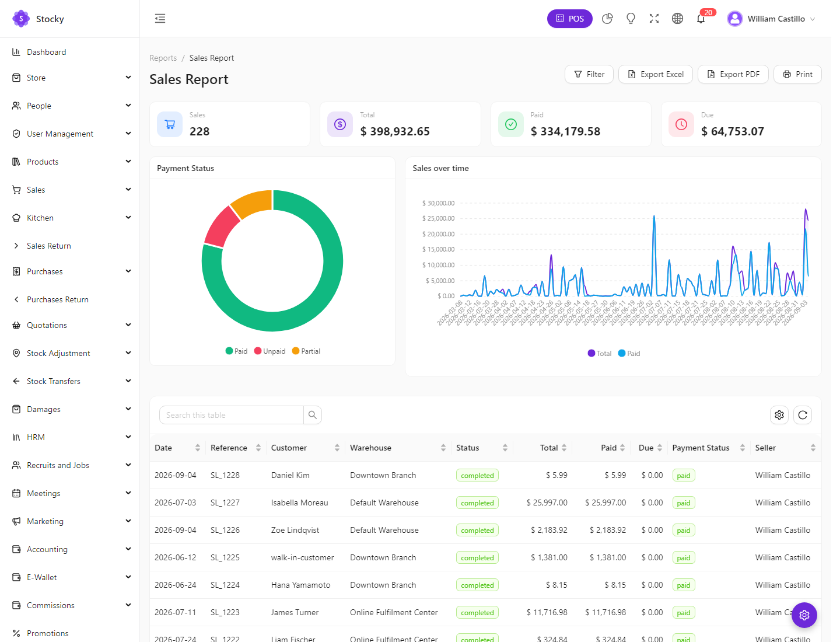Click the Total dollar icon card
840x642 pixels.
(x=340, y=124)
